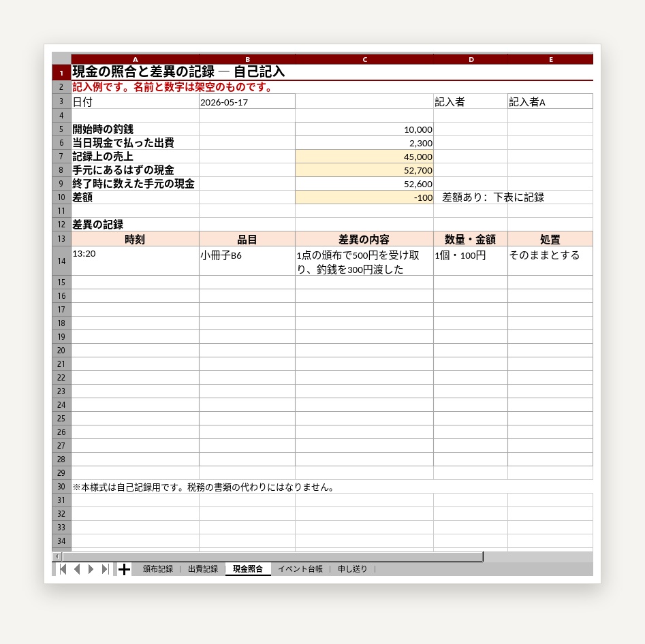
Task: Switch to the イベント台帳 sheet tab
Action: coord(300,569)
